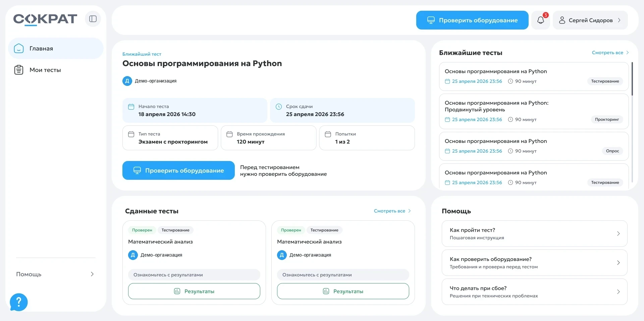Click the user profile icon beside Сергей Сидоров
The width and height of the screenshot is (644, 321).
[x=562, y=20]
